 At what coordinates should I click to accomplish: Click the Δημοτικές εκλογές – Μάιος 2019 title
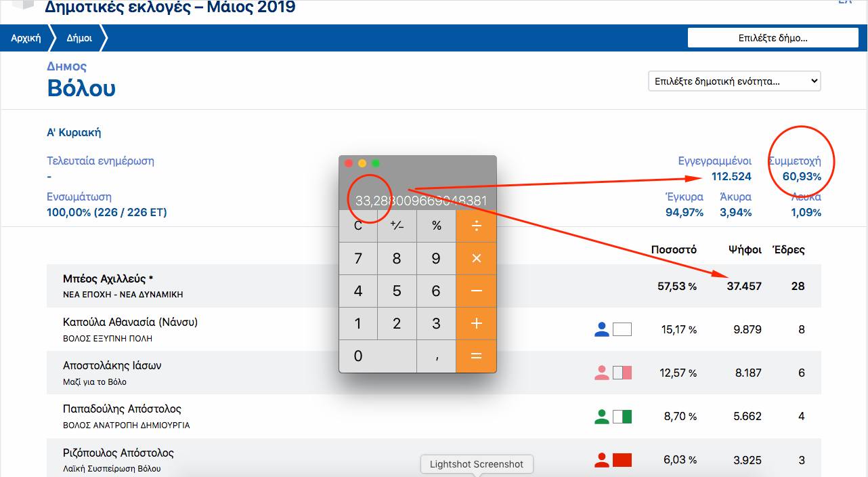(x=170, y=7)
